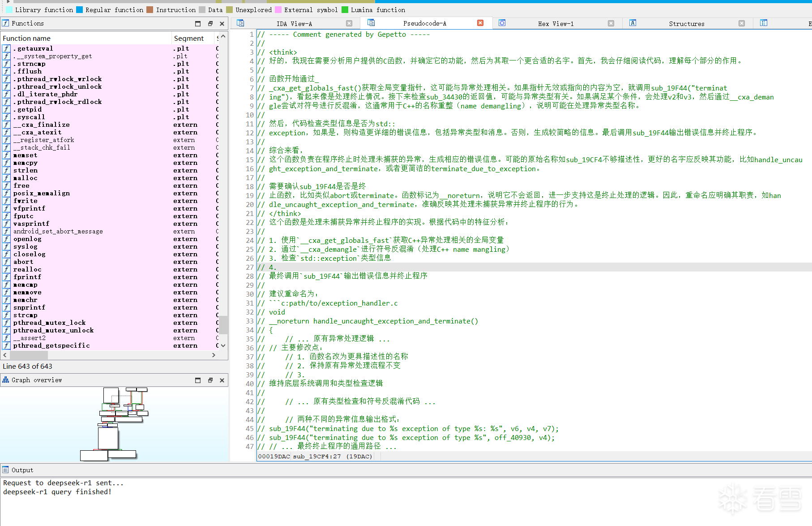The height and width of the screenshot is (526, 812).
Task: Click the Unexplored olive legend swatch
Action: point(230,9)
